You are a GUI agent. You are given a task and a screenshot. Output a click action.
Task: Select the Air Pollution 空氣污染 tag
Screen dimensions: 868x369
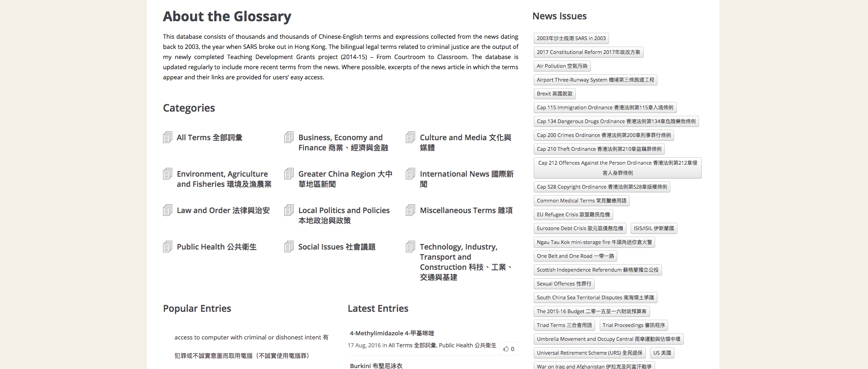click(x=562, y=66)
